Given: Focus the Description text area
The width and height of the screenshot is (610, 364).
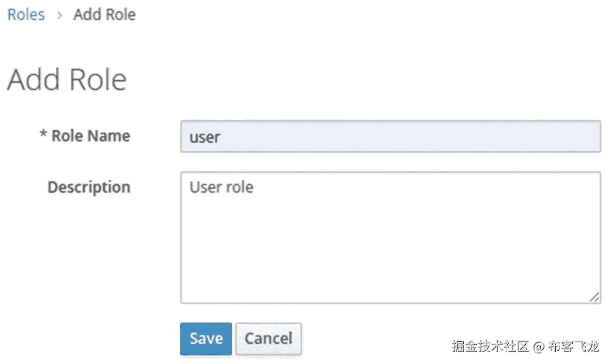Looking at the screenshot, I should pyautogui.click(x=390, y=238).
